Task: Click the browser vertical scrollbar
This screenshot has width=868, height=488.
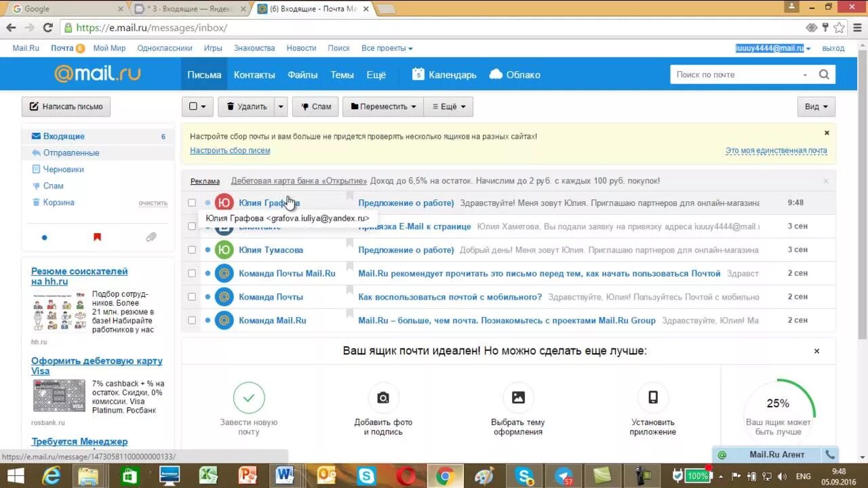Action: (862, 197)
